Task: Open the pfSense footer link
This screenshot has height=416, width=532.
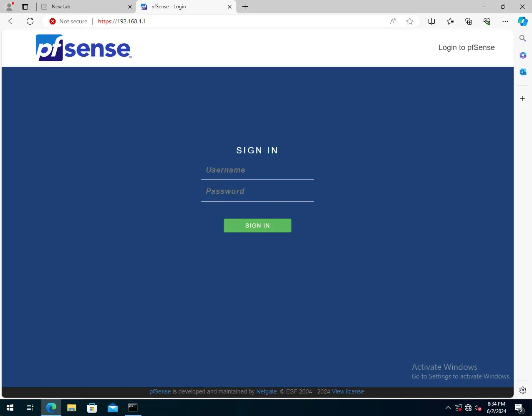Action: [x=160, y=391]
